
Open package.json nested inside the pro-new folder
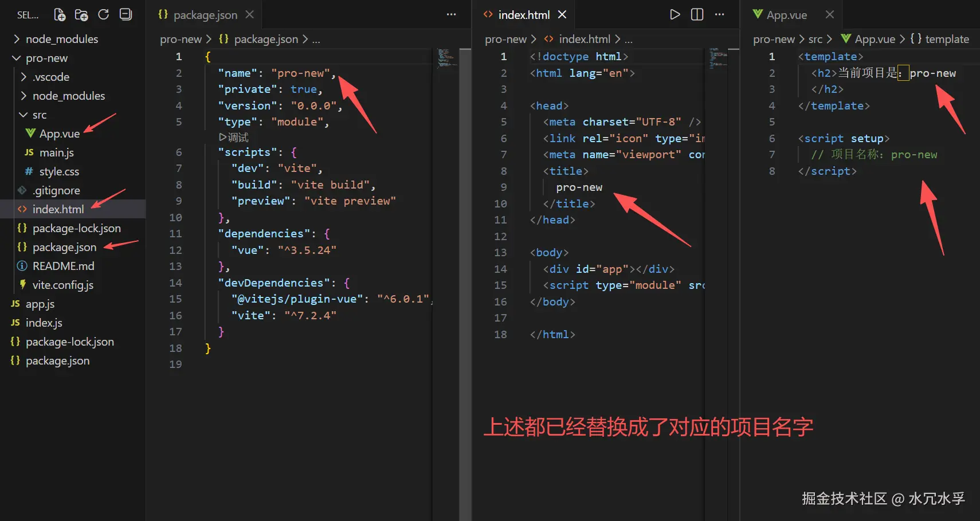click(x=73, y=247)
